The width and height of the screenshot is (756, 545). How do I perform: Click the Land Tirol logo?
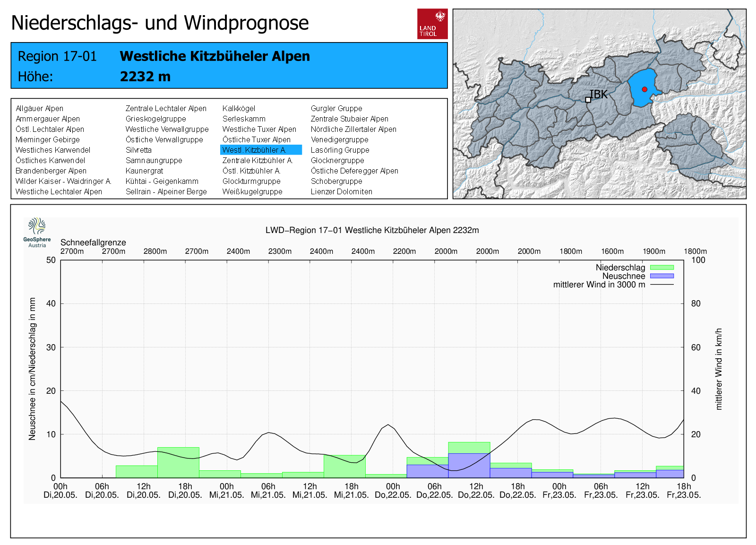[x=432, y=24]
